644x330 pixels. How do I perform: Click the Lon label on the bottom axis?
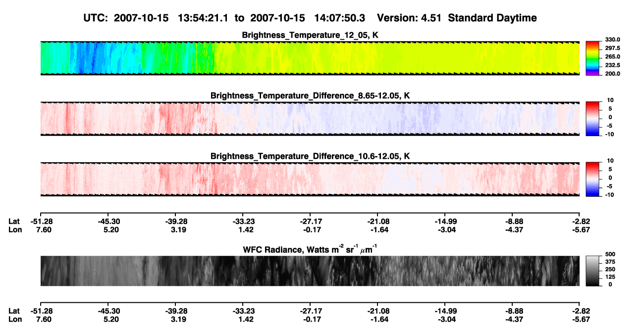(x=15, y=319)
